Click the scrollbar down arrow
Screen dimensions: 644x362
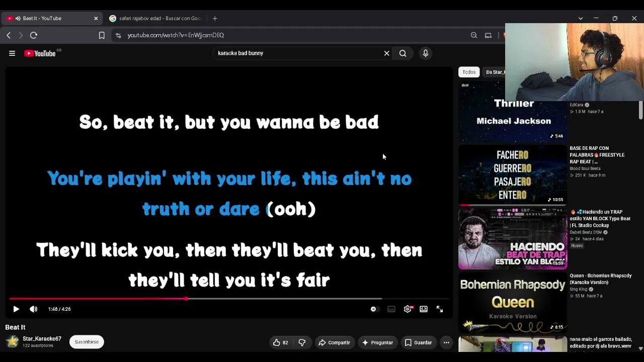[x=640, y=348]
